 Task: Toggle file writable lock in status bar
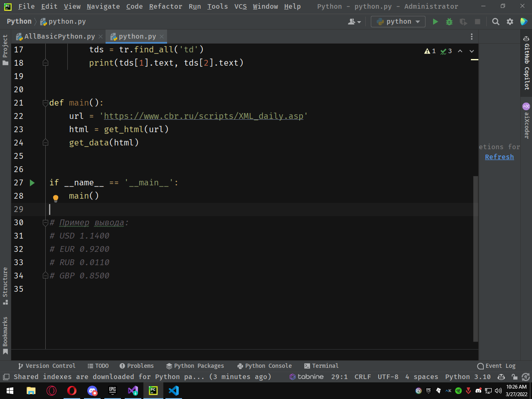coord(514,377)
